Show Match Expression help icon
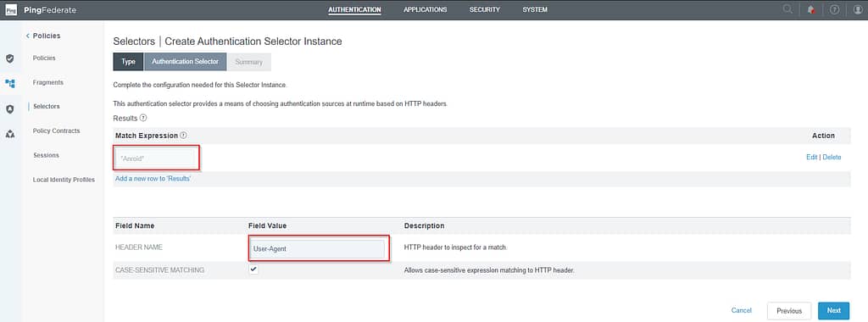 [183, 136]
